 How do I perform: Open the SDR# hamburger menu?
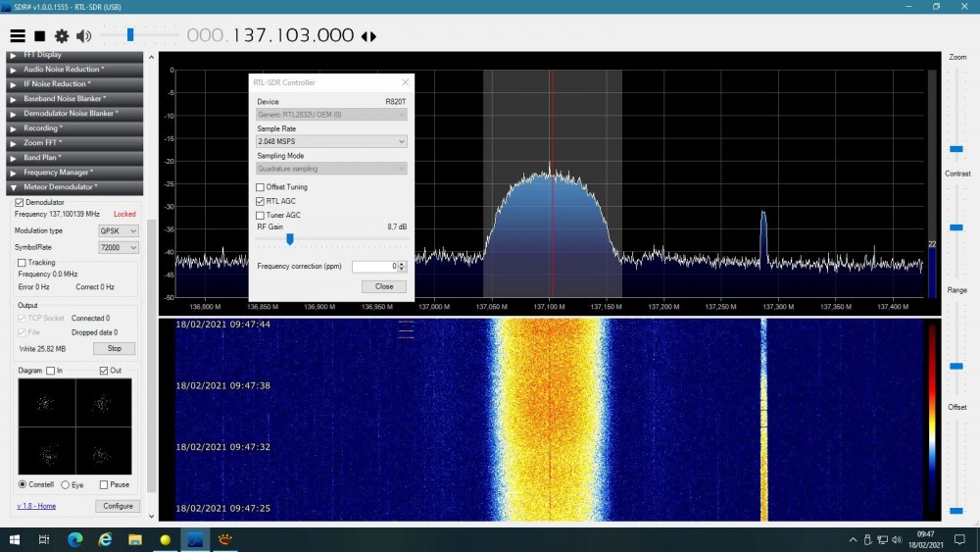(18, 36)
